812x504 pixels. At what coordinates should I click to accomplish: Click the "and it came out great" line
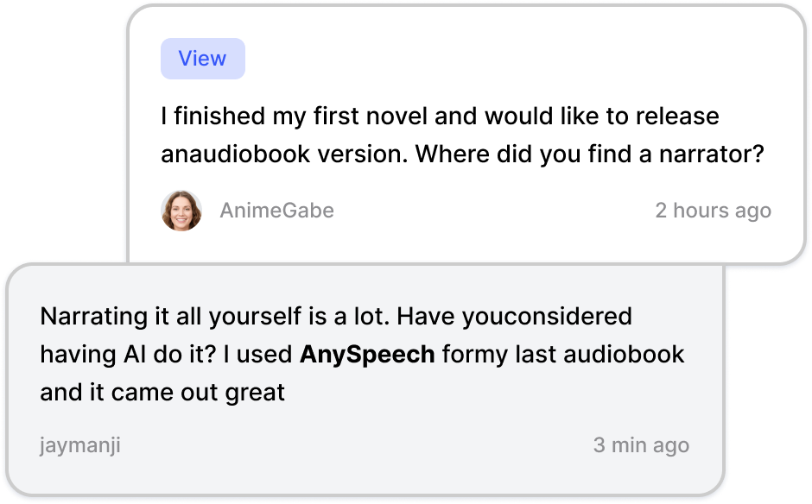pyautogui.click(x=162, y=392)
